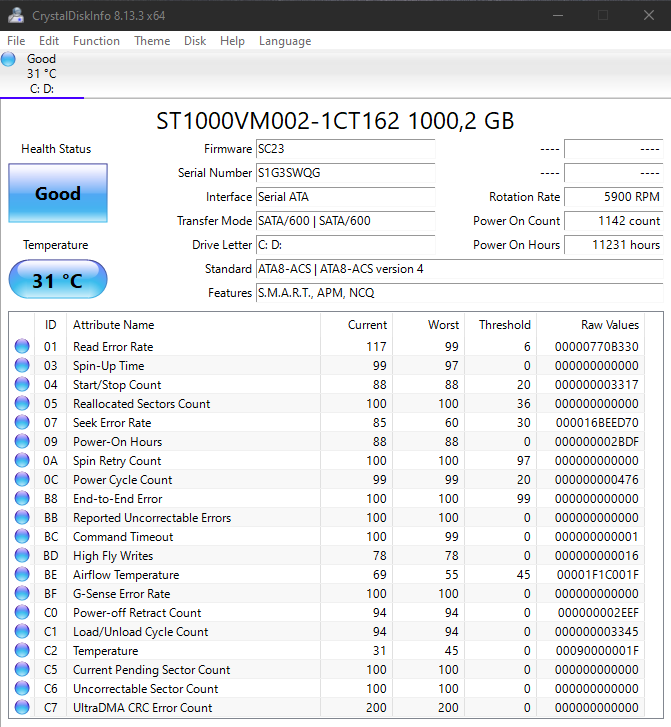This screenshot has width=671, height=727.
Task: Click the Interface field Serial ATA
Action: pos(345,197)
